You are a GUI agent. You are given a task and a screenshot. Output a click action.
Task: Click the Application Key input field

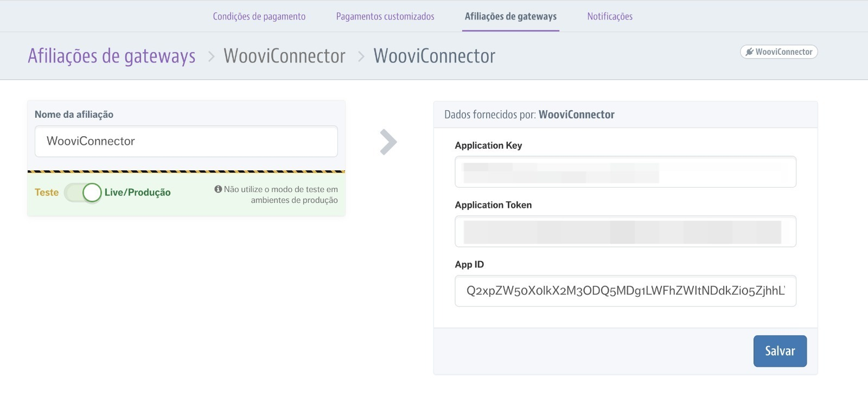pos(626,172)
